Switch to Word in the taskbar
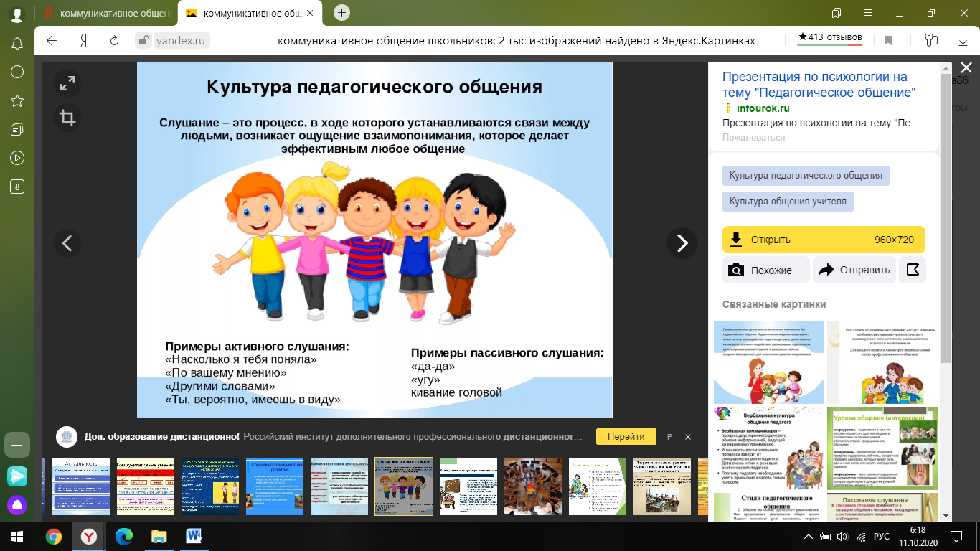This screenshot has height=551, width=980. (x=194, y=536)
